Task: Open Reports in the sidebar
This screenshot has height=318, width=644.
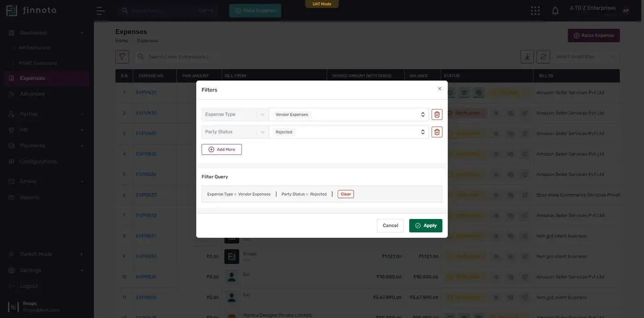Action: pos(30,198)
